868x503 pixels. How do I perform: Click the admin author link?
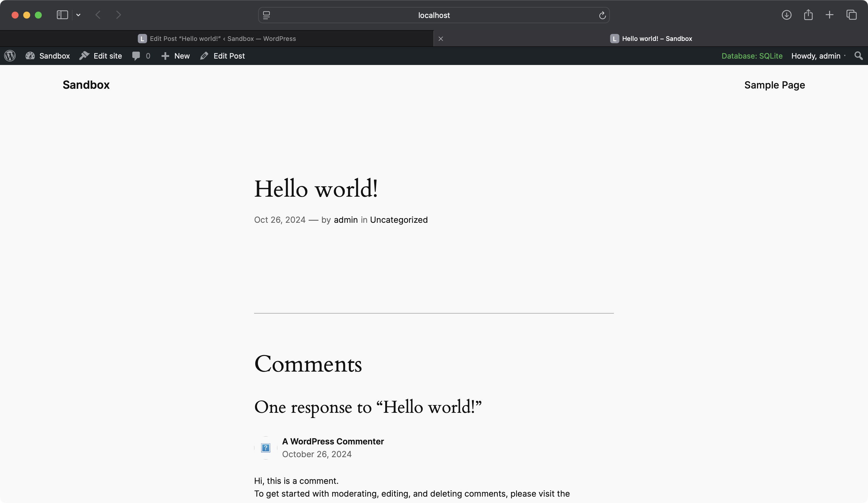(x=346, y=220)
